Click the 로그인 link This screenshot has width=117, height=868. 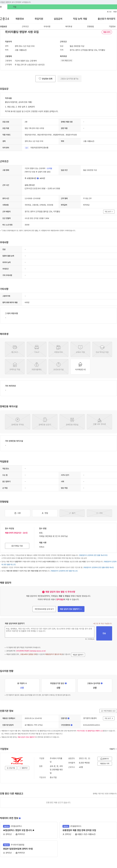click(109, 12)
